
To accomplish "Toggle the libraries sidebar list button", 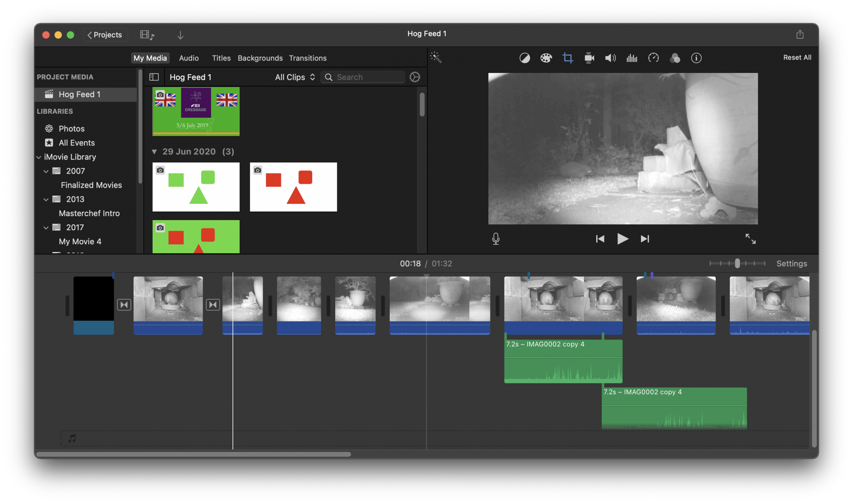I will (x=154, y=77).
